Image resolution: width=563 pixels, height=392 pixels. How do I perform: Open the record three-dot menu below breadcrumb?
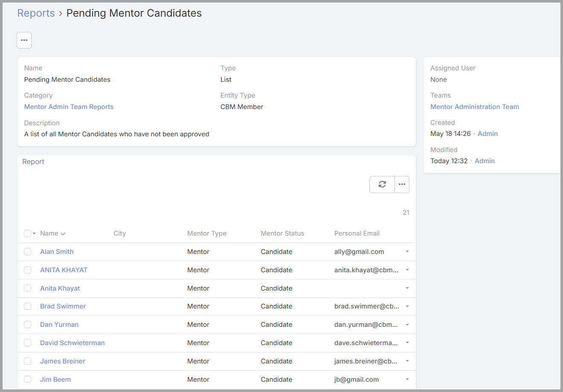tap(24, 40)
